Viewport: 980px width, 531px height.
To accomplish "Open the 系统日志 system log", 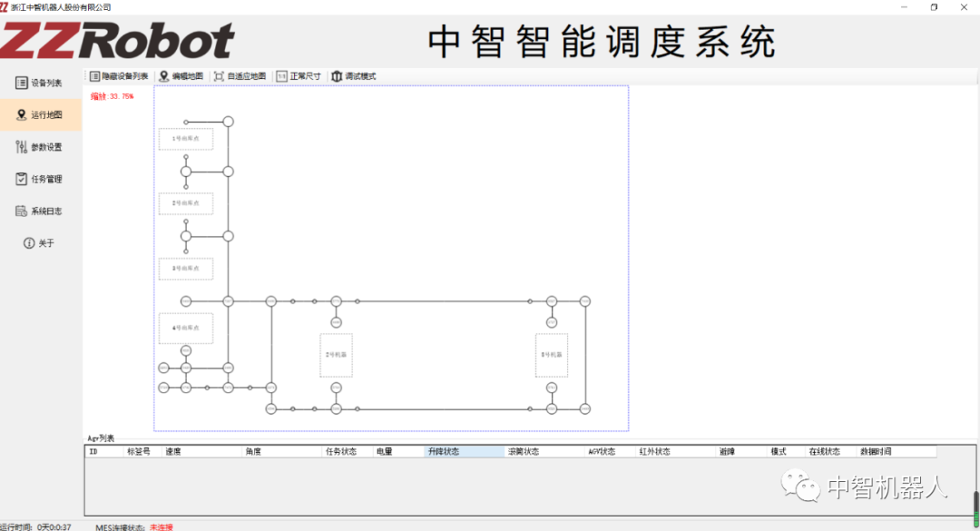I will click(x=40, y=211).
